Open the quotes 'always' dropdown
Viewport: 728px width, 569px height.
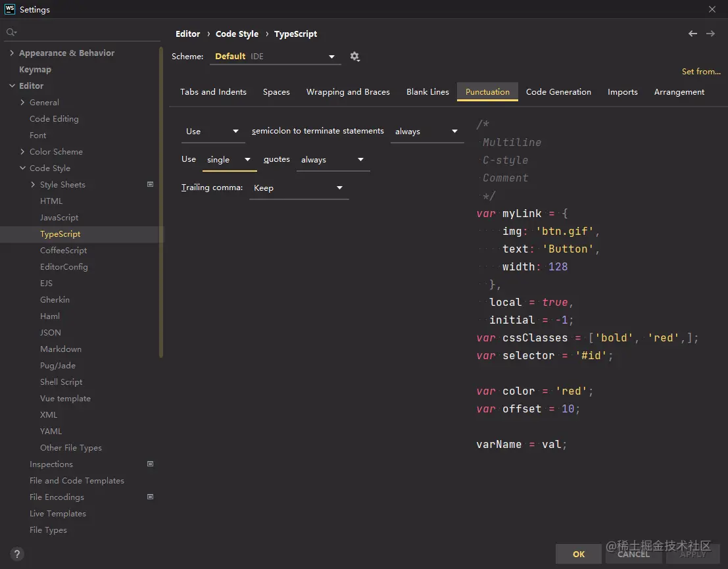click(x=333, y=160)
